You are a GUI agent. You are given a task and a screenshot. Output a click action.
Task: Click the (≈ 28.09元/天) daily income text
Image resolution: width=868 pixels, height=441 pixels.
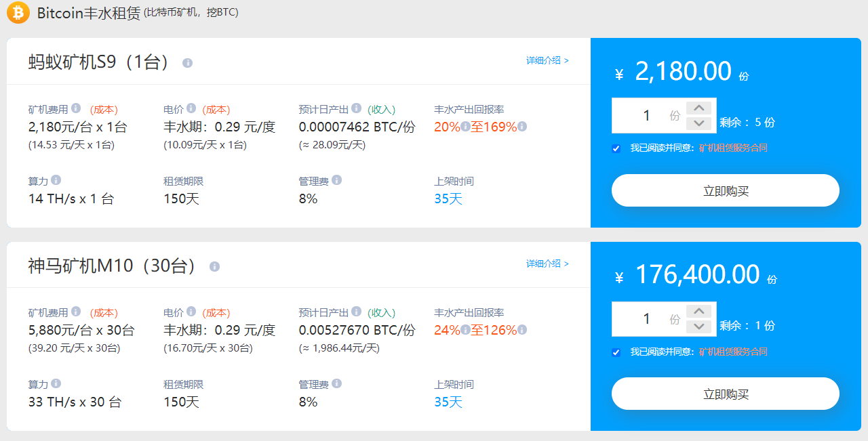(332, 145)
